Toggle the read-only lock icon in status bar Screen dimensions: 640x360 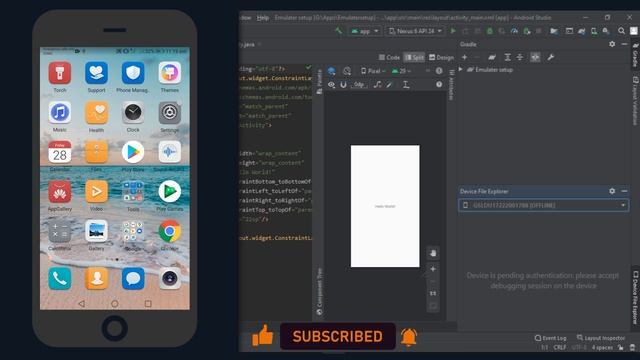(x=620, y=347)
